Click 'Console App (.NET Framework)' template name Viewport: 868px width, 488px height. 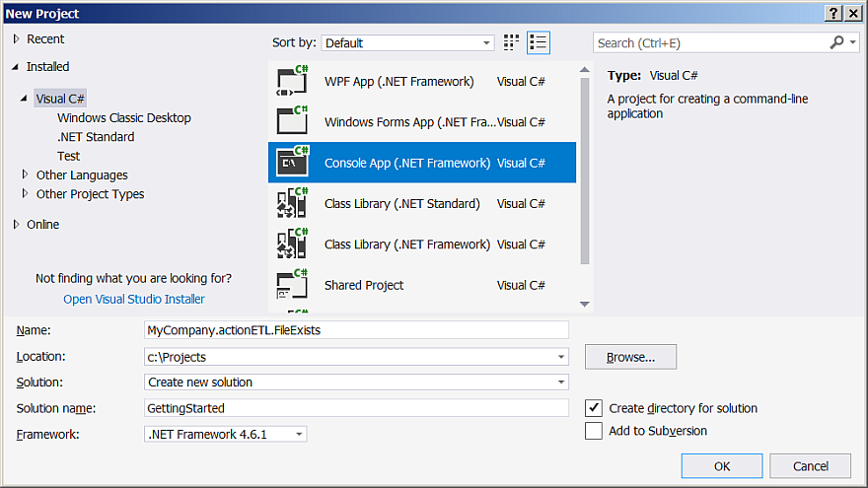click(x=407, y=163)
